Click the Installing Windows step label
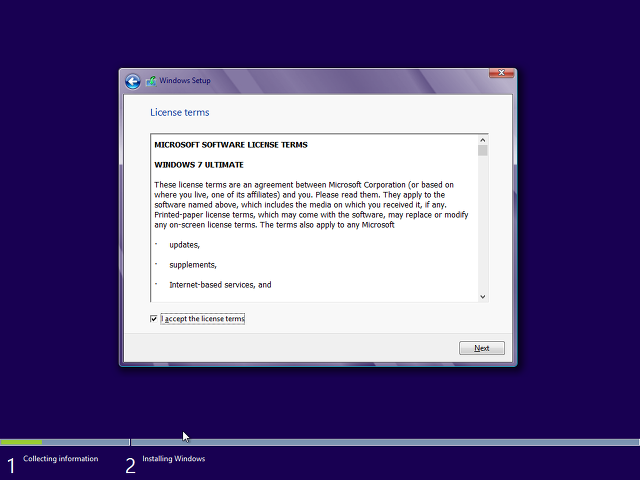Viewport: 640px width, 480px height. click(x=173, y=459)
